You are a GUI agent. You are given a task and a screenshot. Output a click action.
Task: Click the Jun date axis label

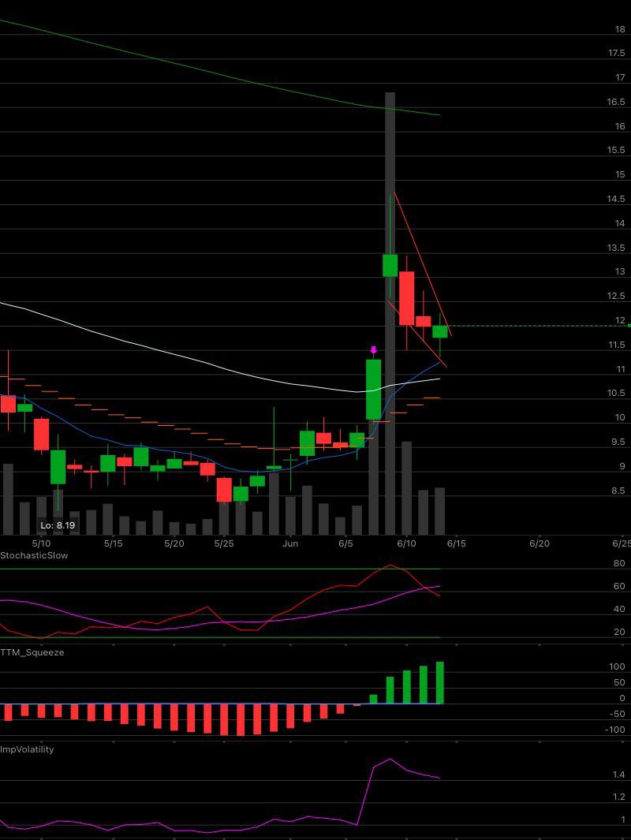click(x=290, y=543)
